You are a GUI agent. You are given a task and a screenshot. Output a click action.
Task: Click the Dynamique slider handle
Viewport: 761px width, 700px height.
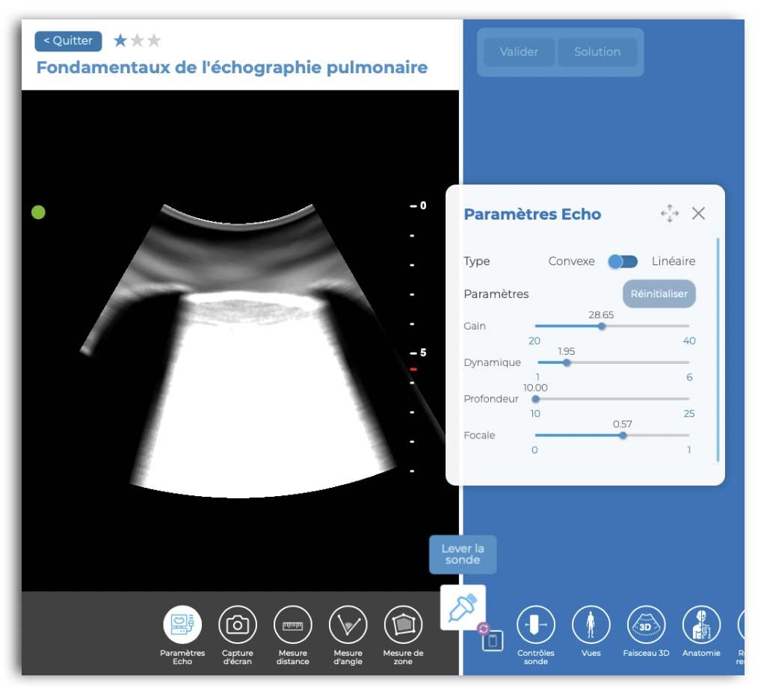pos(567,362)
